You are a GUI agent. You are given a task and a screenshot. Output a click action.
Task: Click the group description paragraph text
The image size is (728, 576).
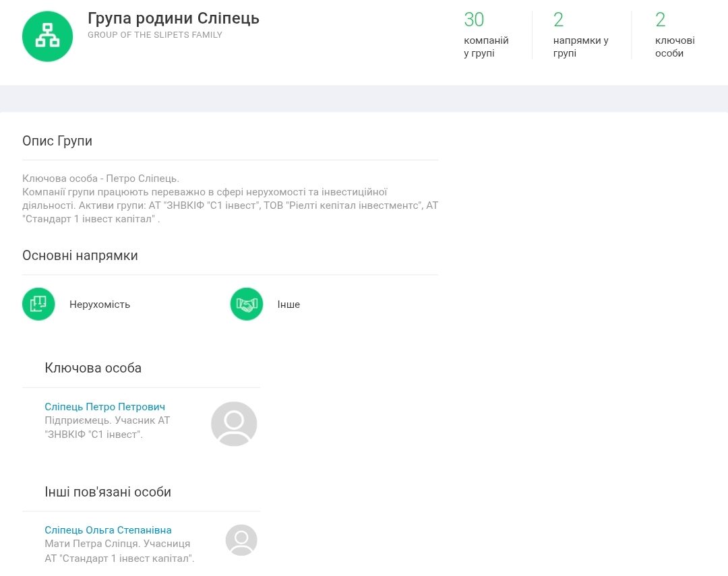(x=229, y=199)
